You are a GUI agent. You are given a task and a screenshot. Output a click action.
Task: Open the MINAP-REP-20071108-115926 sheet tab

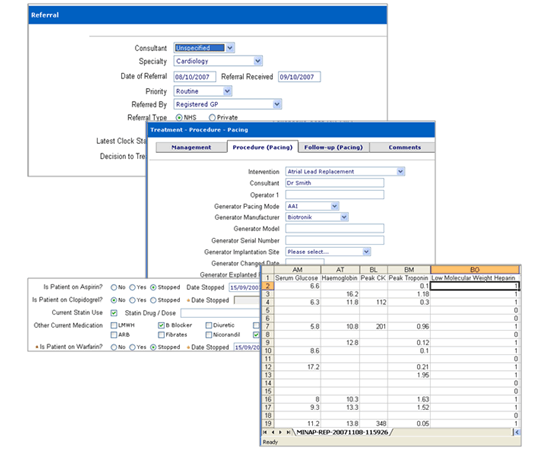[342, 432]
